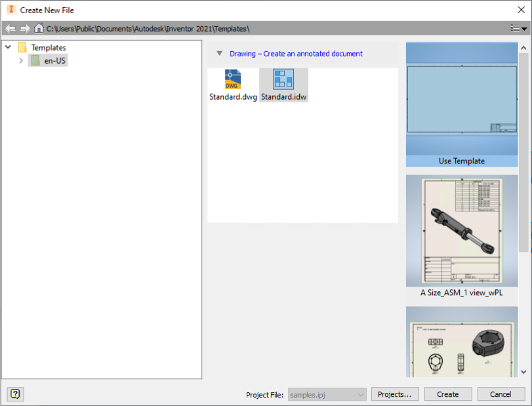Close the Create New File dialog
The height and width of the screenshot is (406, 532).
(521, 10)
